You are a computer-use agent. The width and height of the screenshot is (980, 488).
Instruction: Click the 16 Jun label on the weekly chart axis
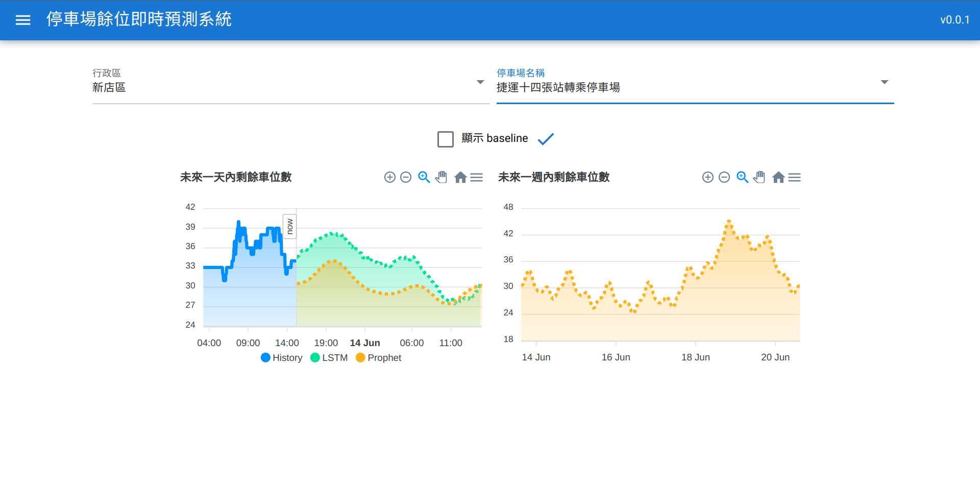pyautogui.click(x=616, y=357)
